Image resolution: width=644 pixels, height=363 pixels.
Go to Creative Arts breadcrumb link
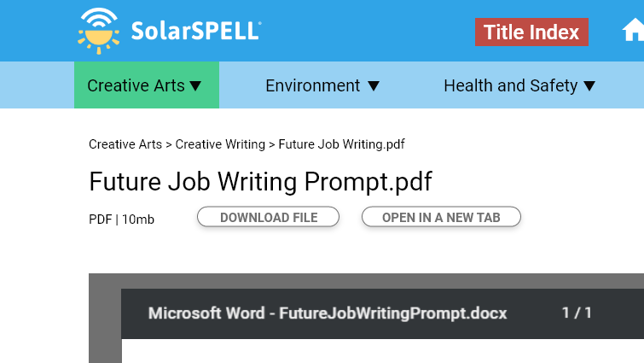pyautogui.click(x=125, y=144)
